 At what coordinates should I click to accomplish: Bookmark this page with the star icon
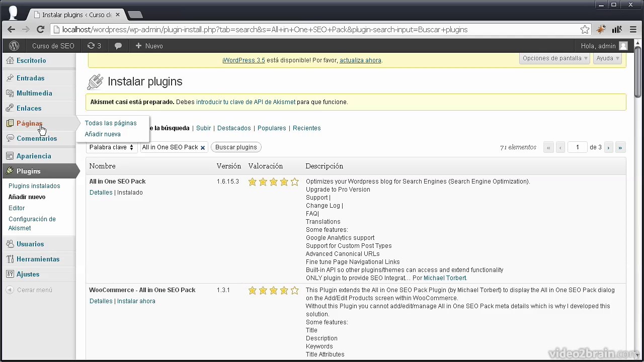coord(585,30)
